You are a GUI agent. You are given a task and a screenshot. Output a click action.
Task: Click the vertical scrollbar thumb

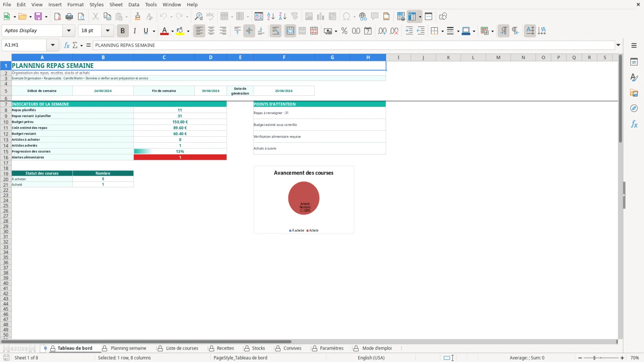620,99
